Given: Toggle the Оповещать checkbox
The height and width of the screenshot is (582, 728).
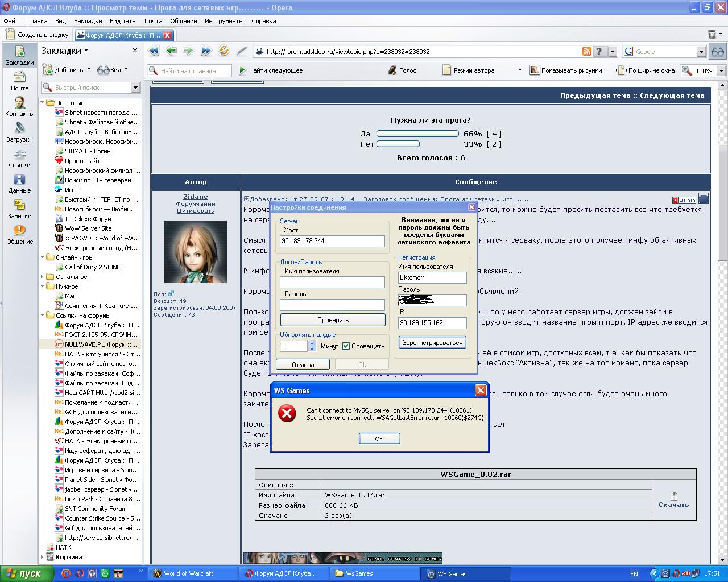Looking at the screenshot, I should (346, 346).
